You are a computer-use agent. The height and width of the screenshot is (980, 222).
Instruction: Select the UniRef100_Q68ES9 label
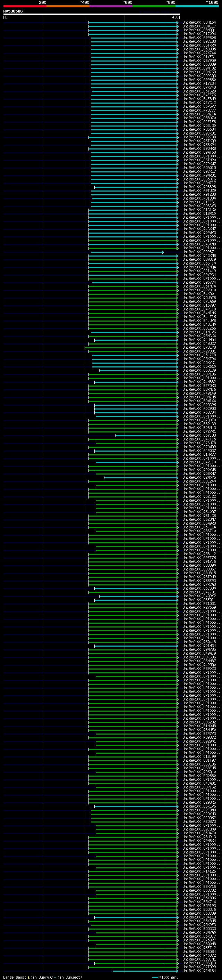coord(199,370)
